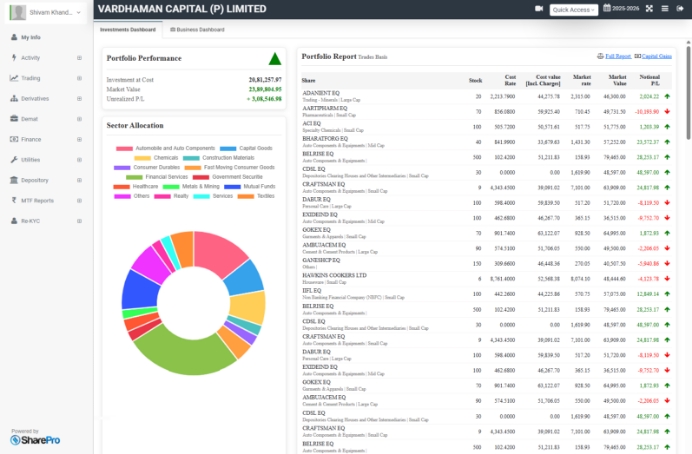
Task: Open the Quick Access dropdown
Action: (x=574, y=10)
